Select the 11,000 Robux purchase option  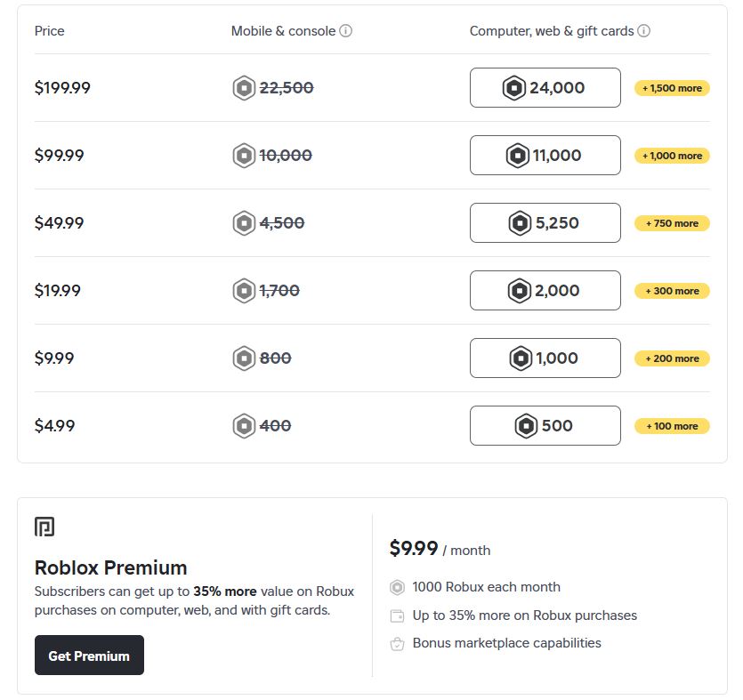(x=545, y=155)
